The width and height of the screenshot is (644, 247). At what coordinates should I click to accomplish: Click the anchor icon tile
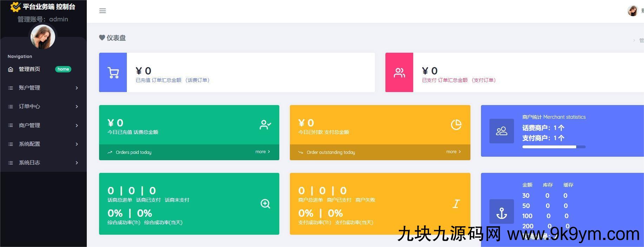501,212
